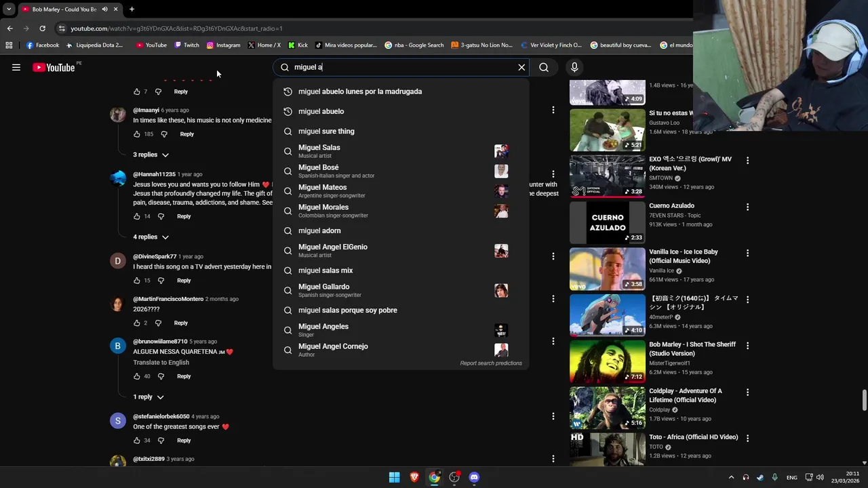Screen dimensions: 868x488
Task: Expand 4 replies under Hannah11235's comment
Action: pyautogui.click(x=151, y=237)
